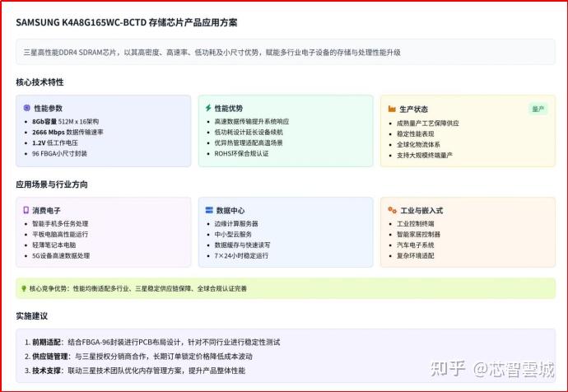Click the lightbulb icon beside 核心竞争优势

tap(24, 288)
